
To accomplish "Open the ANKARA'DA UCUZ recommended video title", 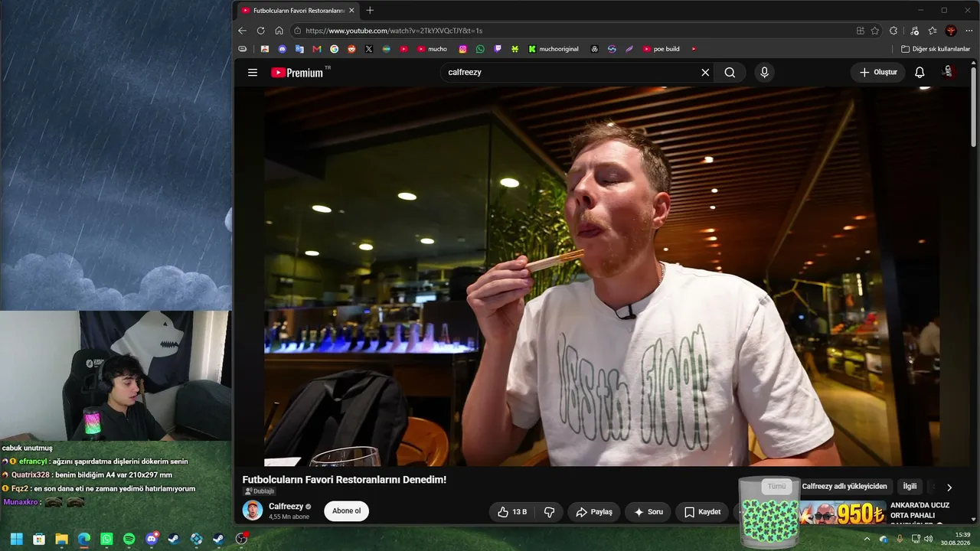I will point(920,510).
